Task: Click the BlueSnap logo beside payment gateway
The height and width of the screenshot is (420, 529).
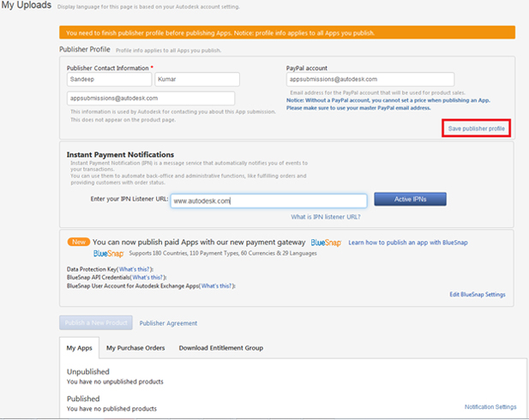Action: pos(327,243)
